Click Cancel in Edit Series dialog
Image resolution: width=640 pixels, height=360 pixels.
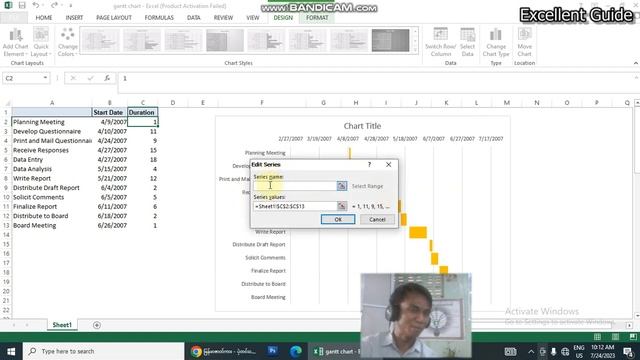377,220
